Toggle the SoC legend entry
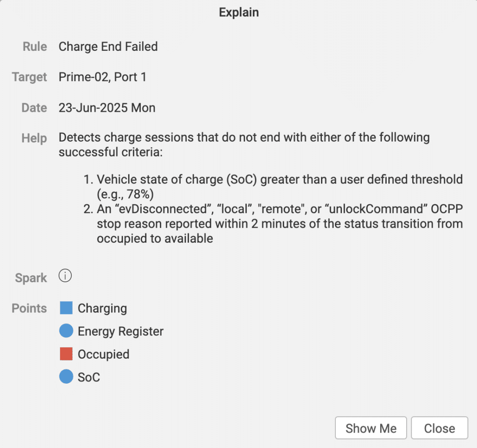 [x=89, y=377]
